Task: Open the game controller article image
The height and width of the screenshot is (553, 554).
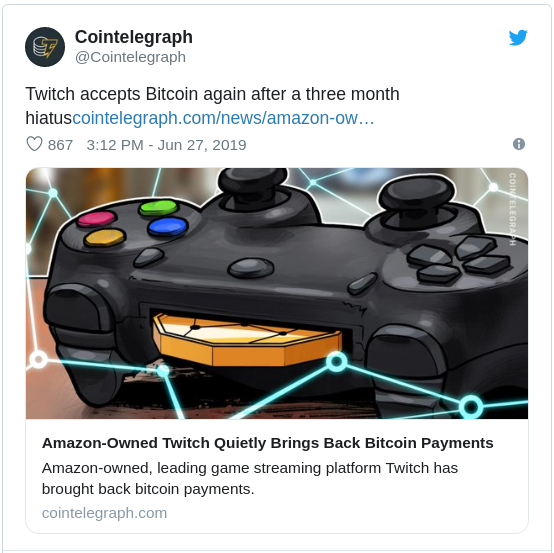Action: (x=277, y=293)
